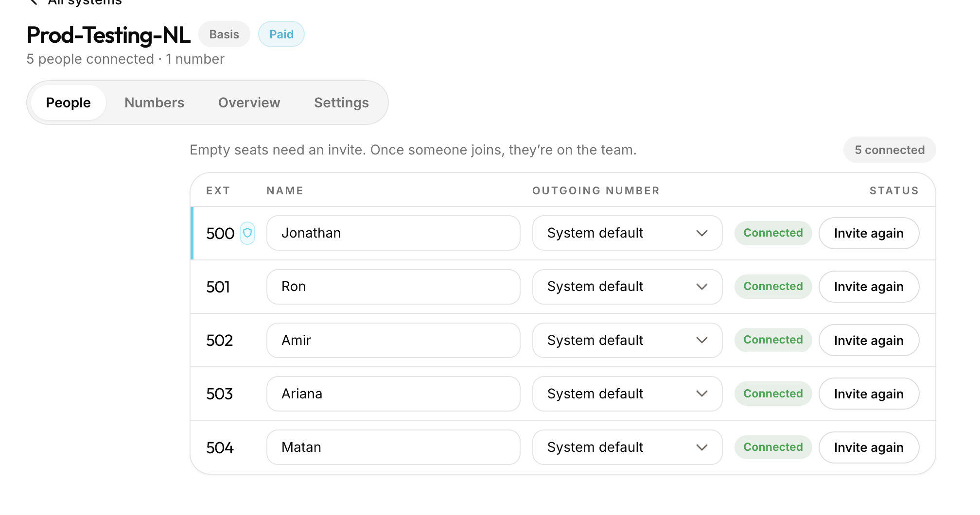980x515 pixels.
Task: Click the 5 connected counter pill
Action: tap(890, 150)
